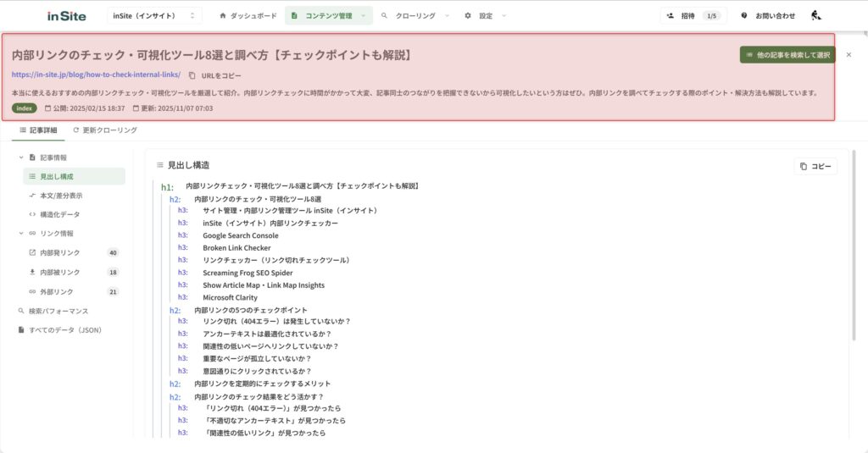Image resolution: width=868 pixels, height=453 pixels.
Task: Click the クローリング search icon
Action: coord(384,15)
